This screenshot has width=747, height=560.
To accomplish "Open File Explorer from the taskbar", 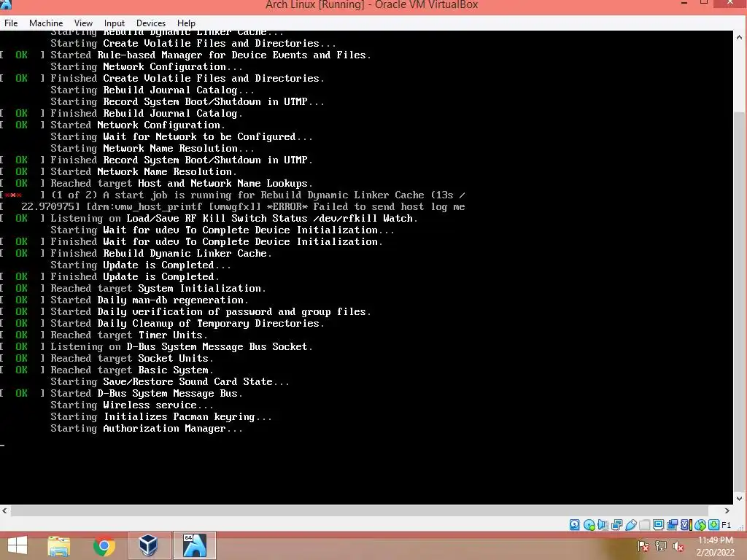I will point(59,545).
